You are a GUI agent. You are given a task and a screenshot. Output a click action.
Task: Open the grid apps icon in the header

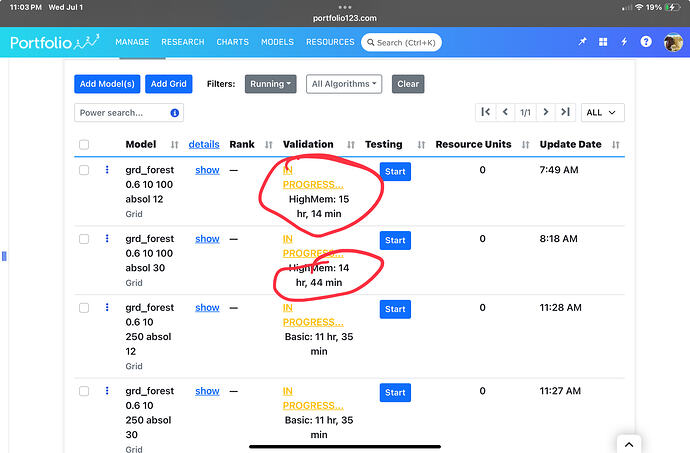(603, 42)
